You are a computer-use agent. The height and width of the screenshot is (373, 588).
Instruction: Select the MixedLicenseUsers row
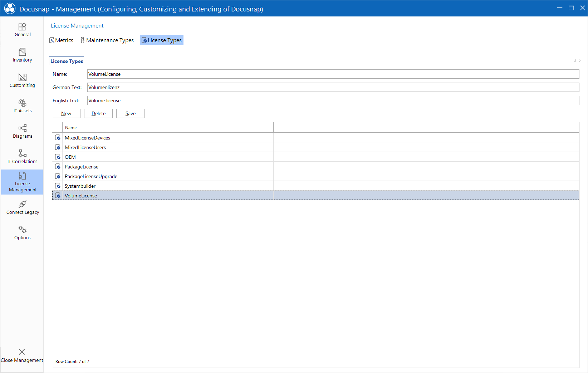point(315,147)
